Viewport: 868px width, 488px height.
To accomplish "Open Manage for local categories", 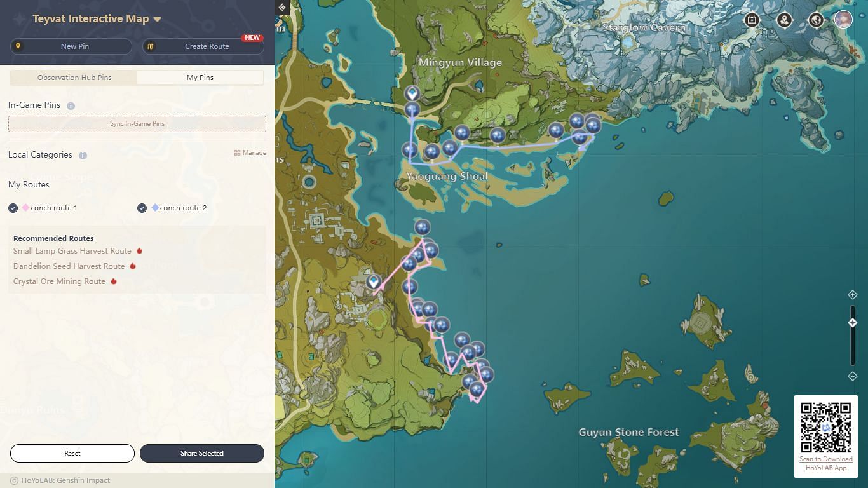I will (250, 153).
